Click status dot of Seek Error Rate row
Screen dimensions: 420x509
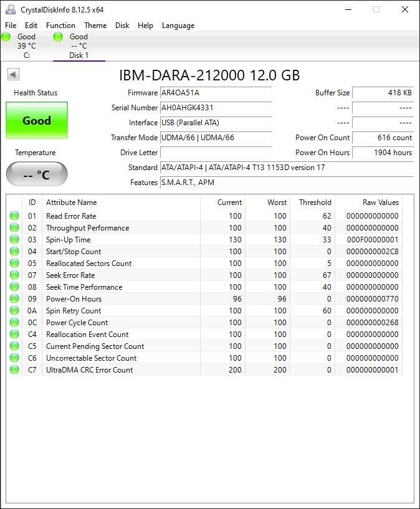tap(14, 275)
